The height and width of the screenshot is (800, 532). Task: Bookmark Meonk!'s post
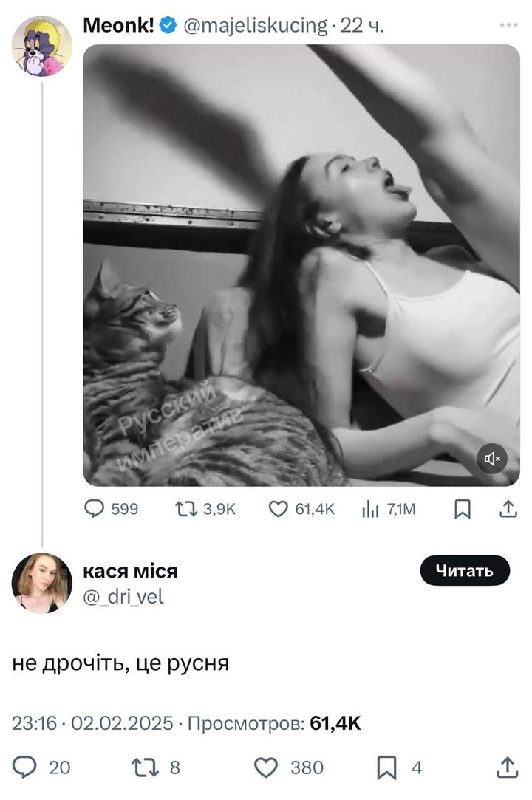[463, 509]
